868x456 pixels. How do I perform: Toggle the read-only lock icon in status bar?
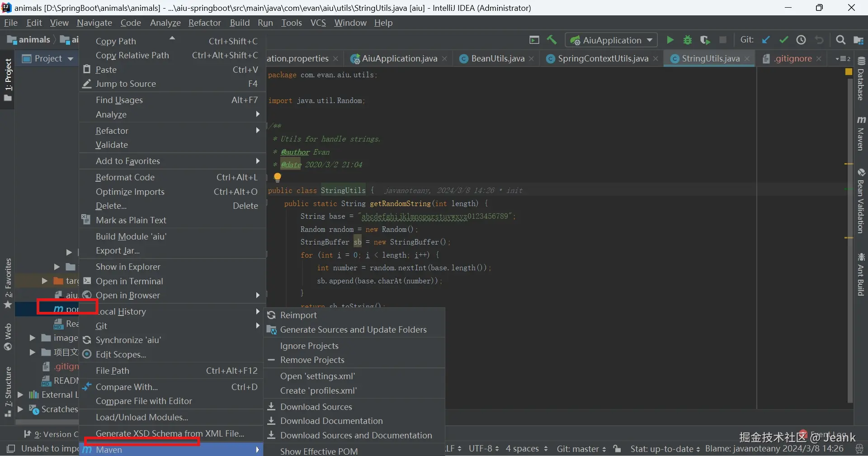[x=617, y=449]
